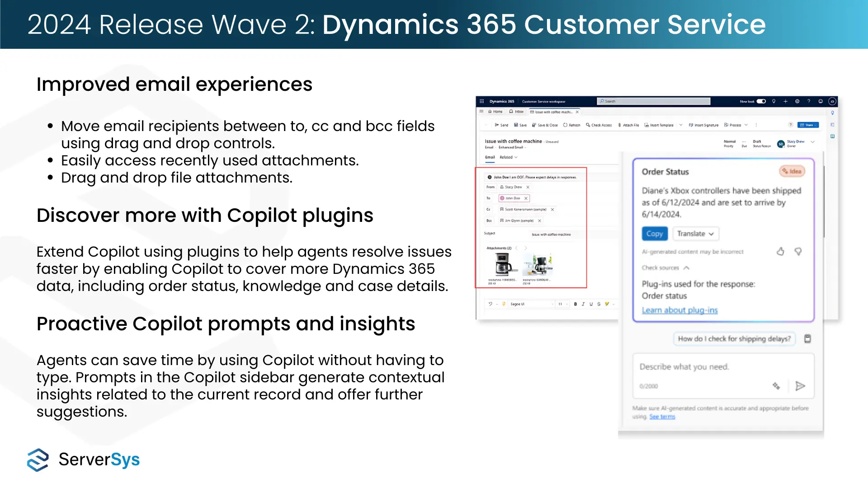Click Check Access command
The image size is (868, 488).
point(599,125)
